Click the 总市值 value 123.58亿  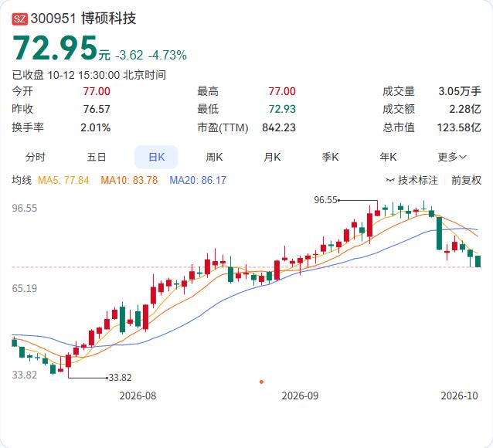click(x=459, y=127)
